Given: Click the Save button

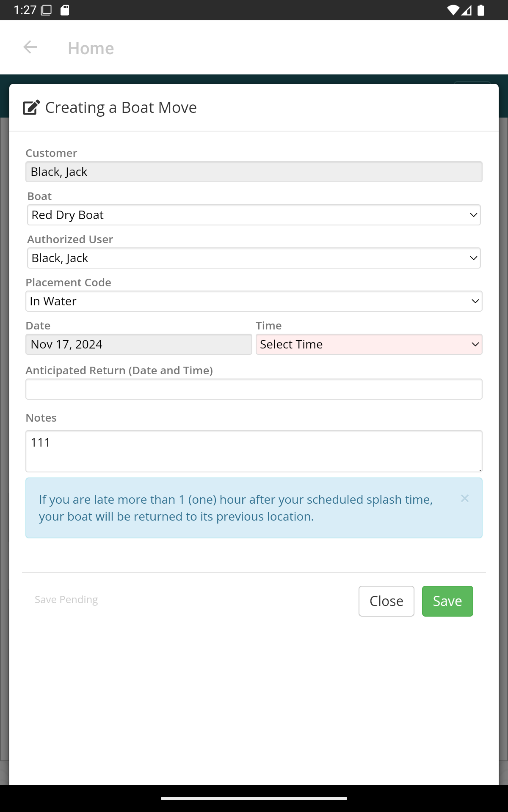Looking at the screenshot, I should pos(447,601).
